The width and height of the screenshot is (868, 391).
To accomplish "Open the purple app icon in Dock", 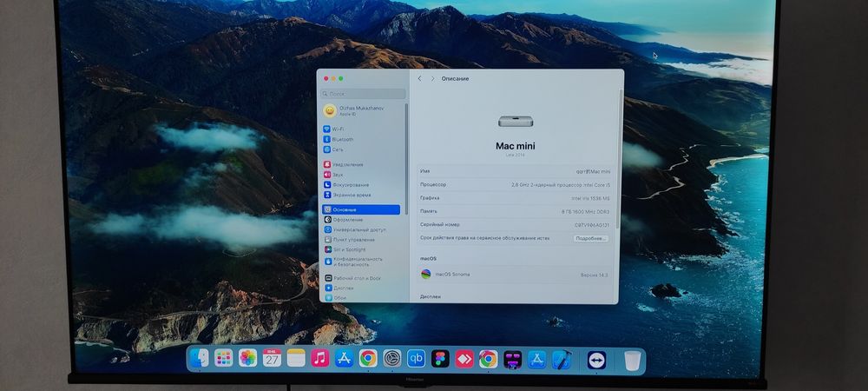I will 513,360.
